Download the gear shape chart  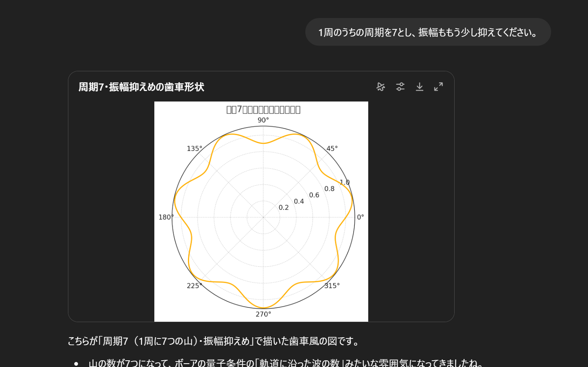click(x=419, y=87)
